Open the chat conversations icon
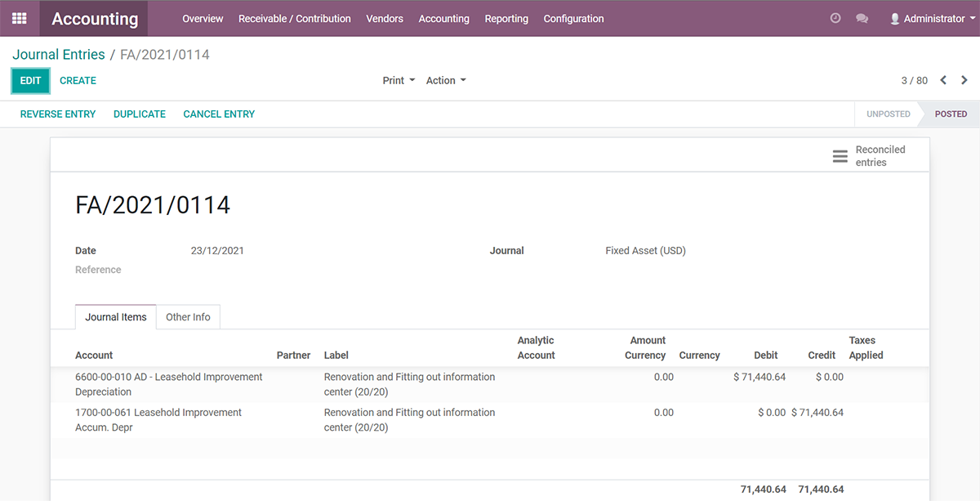Image resolution: width=980 pixels, height=501 pixels. 862,18
